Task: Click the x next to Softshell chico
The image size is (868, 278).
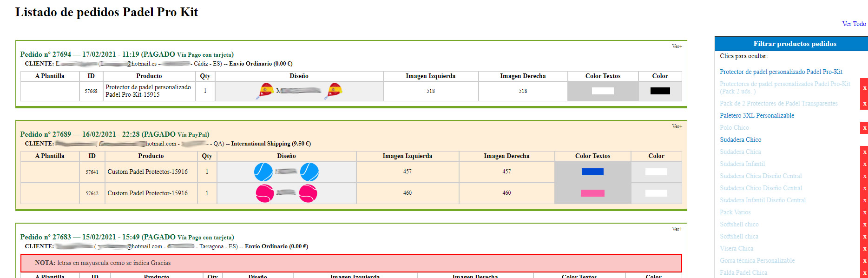Action: (864, 225)
